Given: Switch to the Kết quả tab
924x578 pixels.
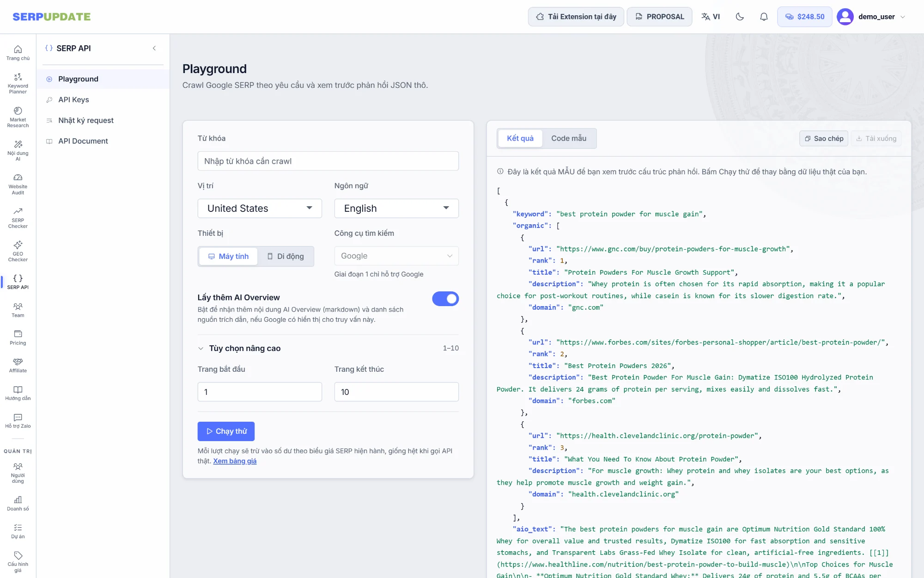Looking at the screenshot, I should tap(520, 138).
